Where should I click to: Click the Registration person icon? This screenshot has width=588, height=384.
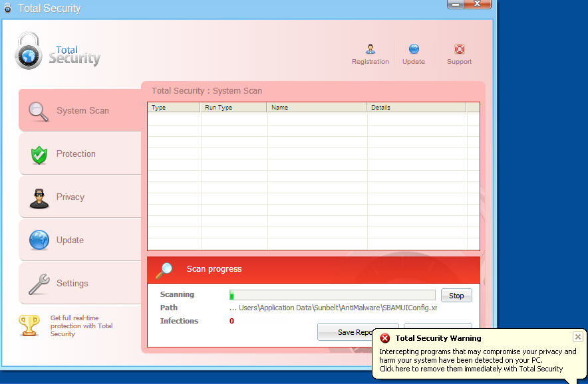point(370,49)
